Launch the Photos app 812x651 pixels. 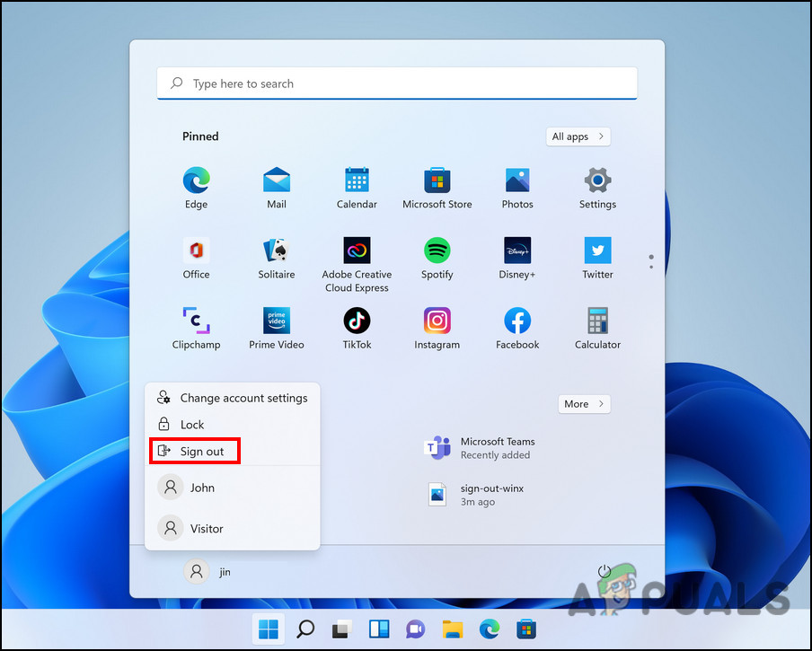coord(517,188)
